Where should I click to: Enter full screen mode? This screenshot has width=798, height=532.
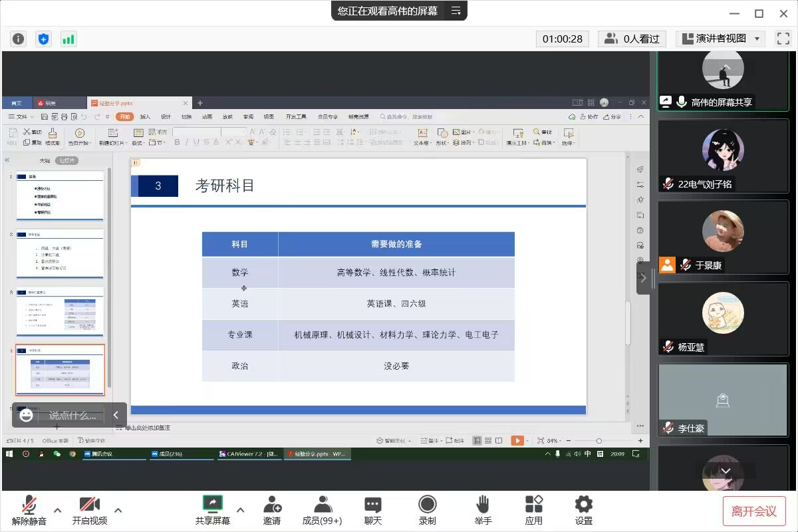(x=783, y=39)
